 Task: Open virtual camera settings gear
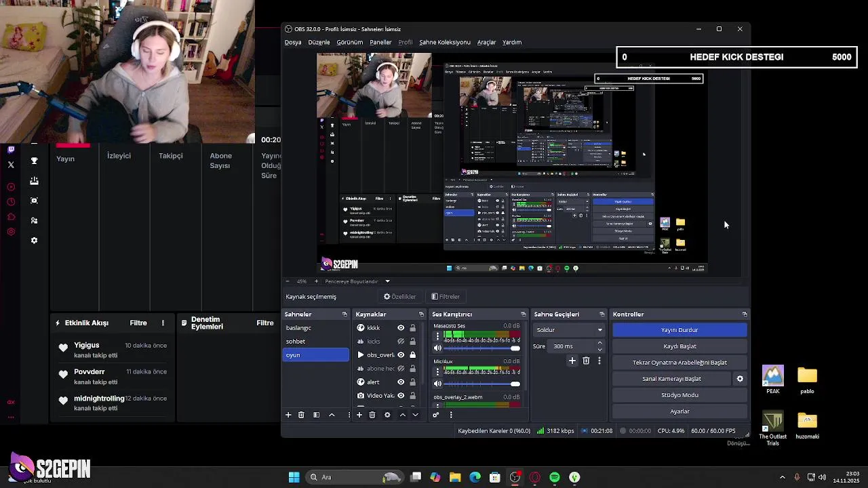click(740, 379)
